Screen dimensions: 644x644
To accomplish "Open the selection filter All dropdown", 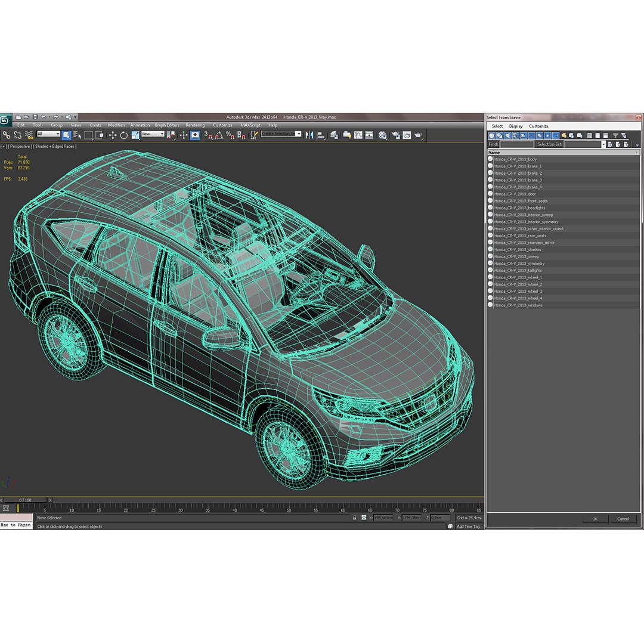I will (x=48, y=134).
